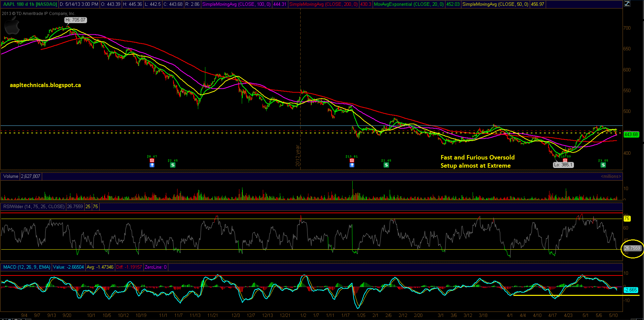Click the $13.81 earnings phone icon

(352, 161)
